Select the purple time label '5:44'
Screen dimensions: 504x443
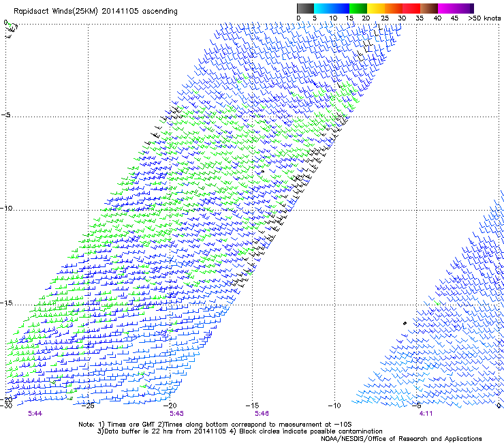[x=35, y=414]
